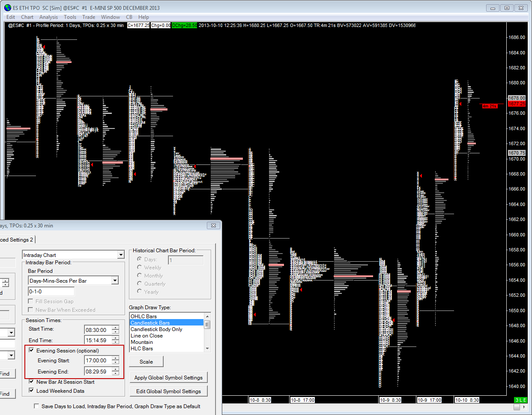Enable Save Days to Load as Default
Viewport: 532px width, 415px height.
(36, 406)
